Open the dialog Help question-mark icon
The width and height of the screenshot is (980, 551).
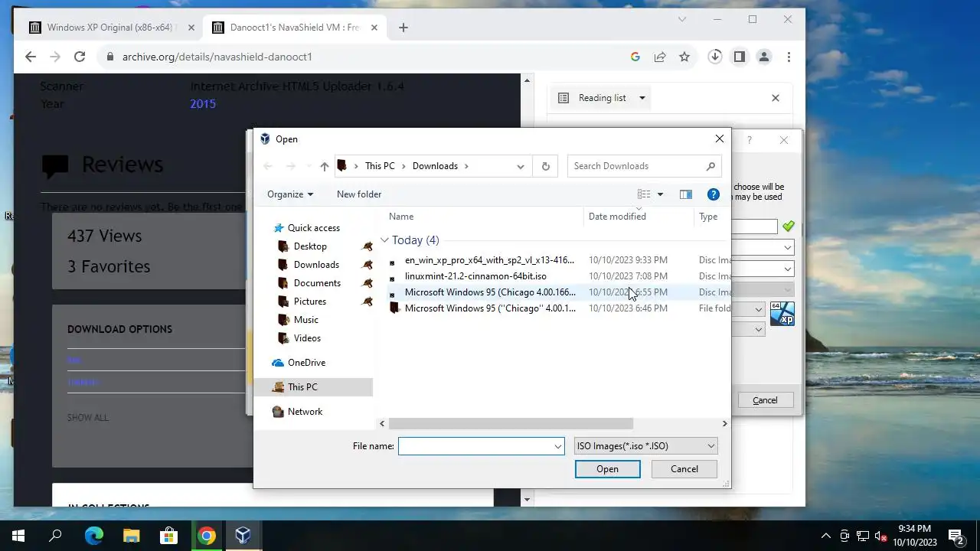(713, 194)
